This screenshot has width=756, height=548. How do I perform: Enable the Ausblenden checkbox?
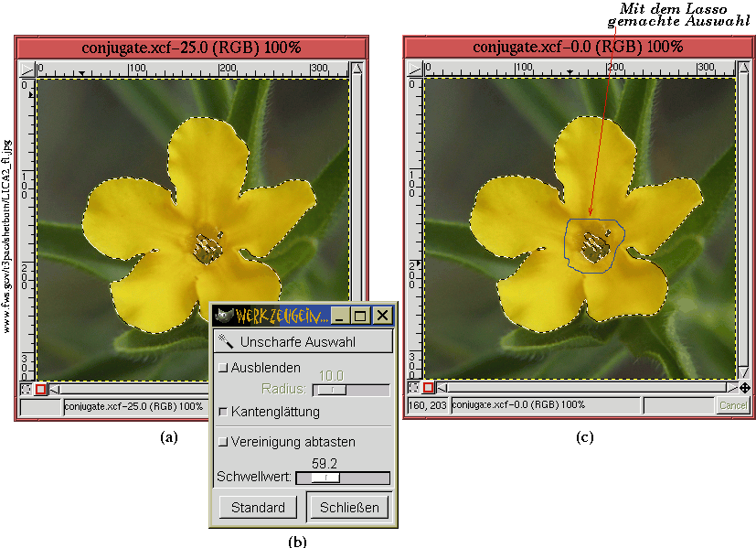[223, 368]
